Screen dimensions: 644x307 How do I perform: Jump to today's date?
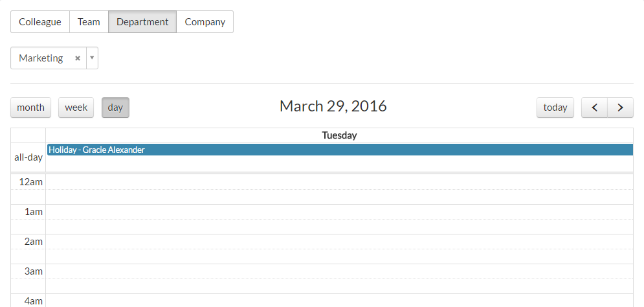[555, 108]
